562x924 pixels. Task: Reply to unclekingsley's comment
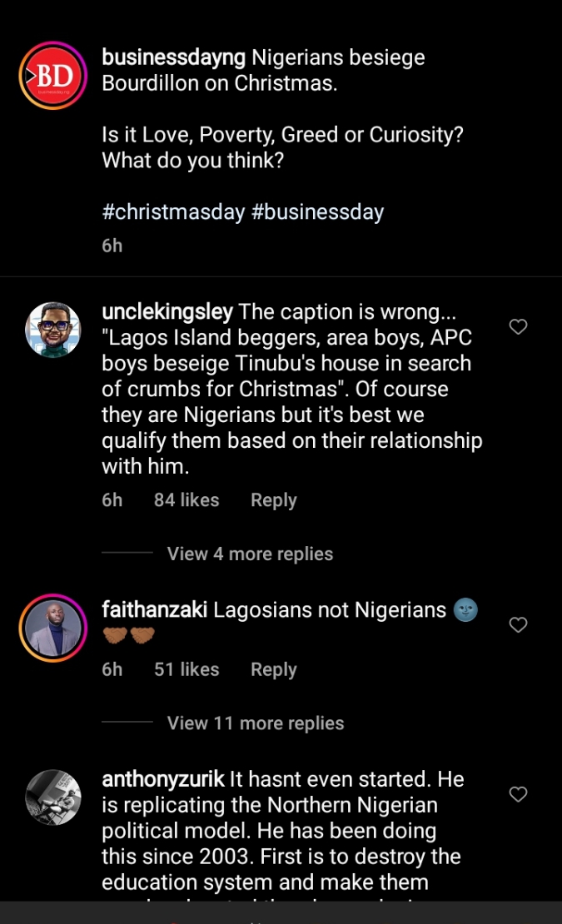point(273,500)
